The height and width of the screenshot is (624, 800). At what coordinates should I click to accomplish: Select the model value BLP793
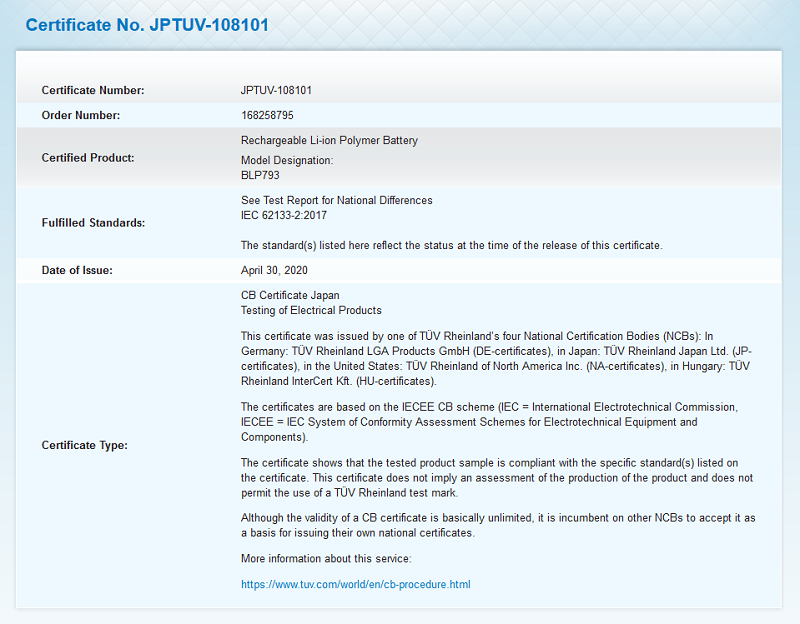click(260, 175)
